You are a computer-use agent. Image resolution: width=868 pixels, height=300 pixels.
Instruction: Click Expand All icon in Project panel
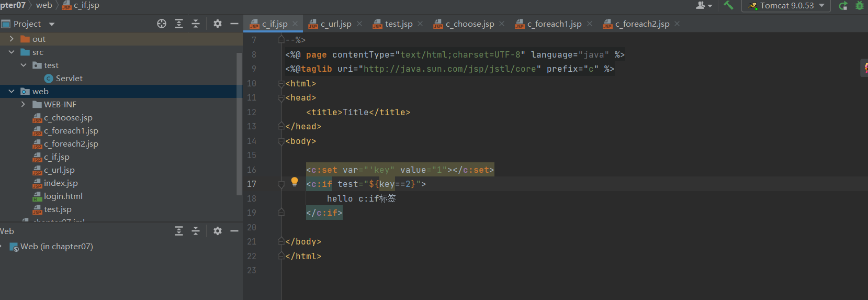[x=179, y=24]
